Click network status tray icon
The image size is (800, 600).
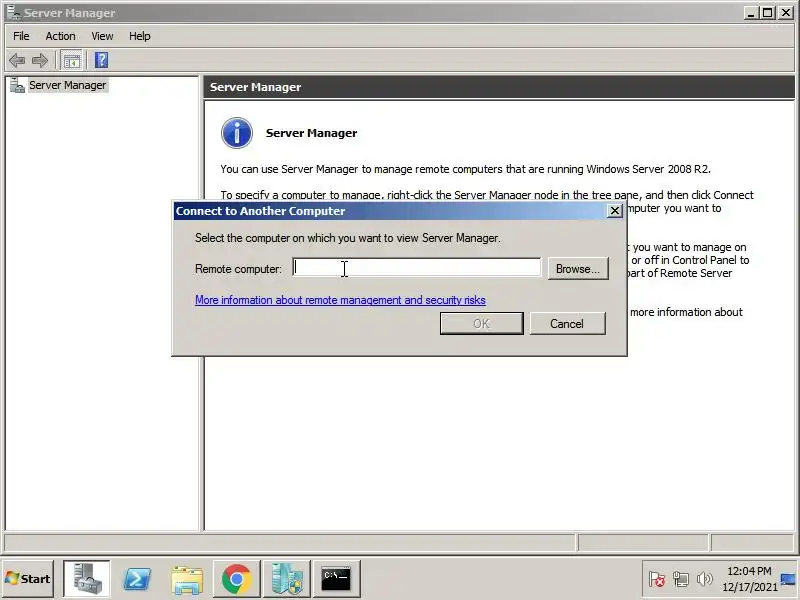pos(681,579)
